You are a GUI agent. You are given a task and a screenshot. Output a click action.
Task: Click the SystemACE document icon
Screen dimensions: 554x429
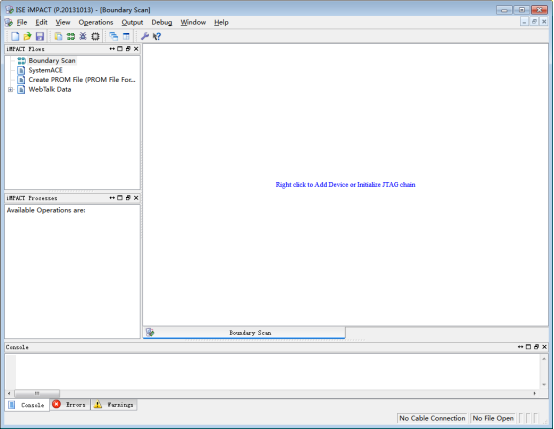21,70
